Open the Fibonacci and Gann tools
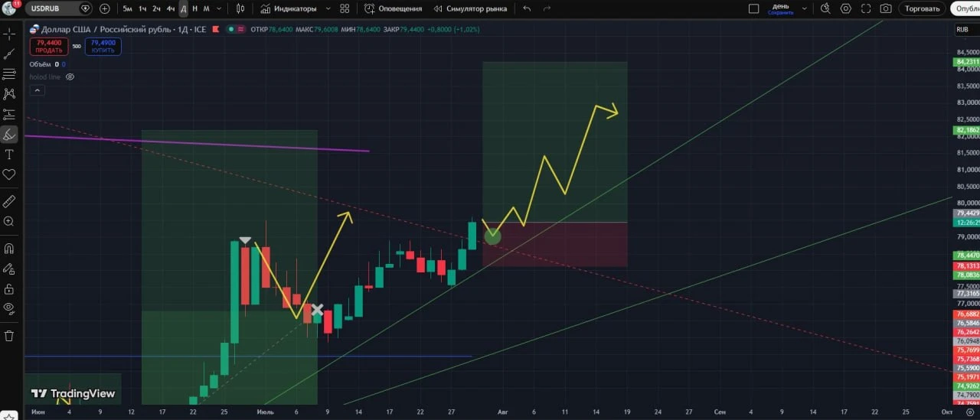980x420 pixels. click(x=9, y=74)
